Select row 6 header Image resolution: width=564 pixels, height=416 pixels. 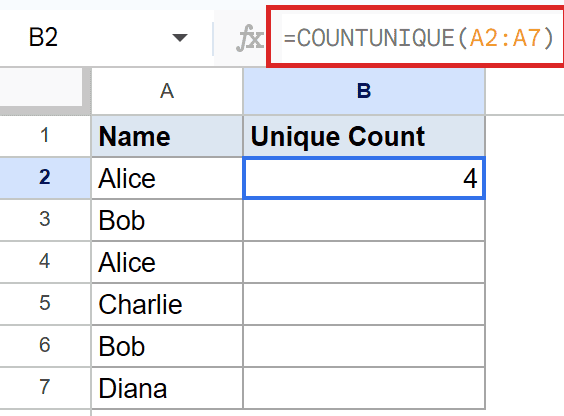(x=45, y=346)
